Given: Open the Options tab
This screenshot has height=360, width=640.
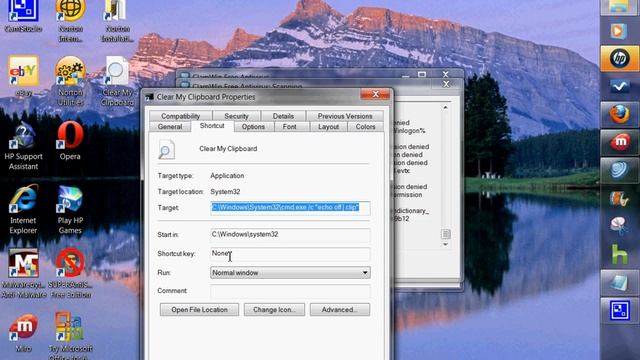Looking at the screenshot, I should pos(253,127).
